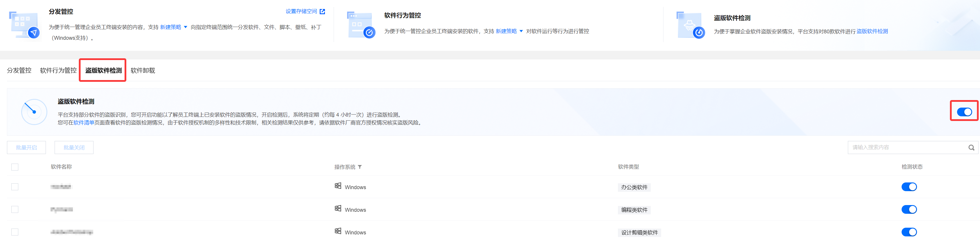Select the checkbox for the 设计剪辑类软件 row
The image size is (980, 239).
pos(15,232)
